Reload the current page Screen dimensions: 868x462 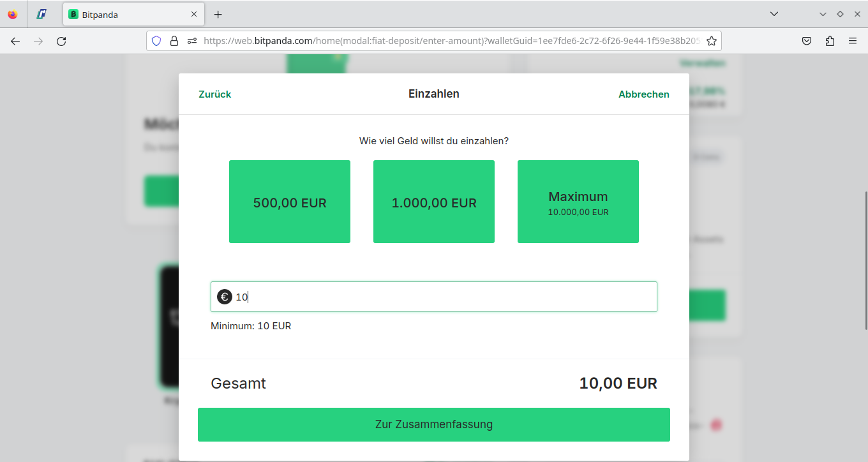click(x=61, y=41)
